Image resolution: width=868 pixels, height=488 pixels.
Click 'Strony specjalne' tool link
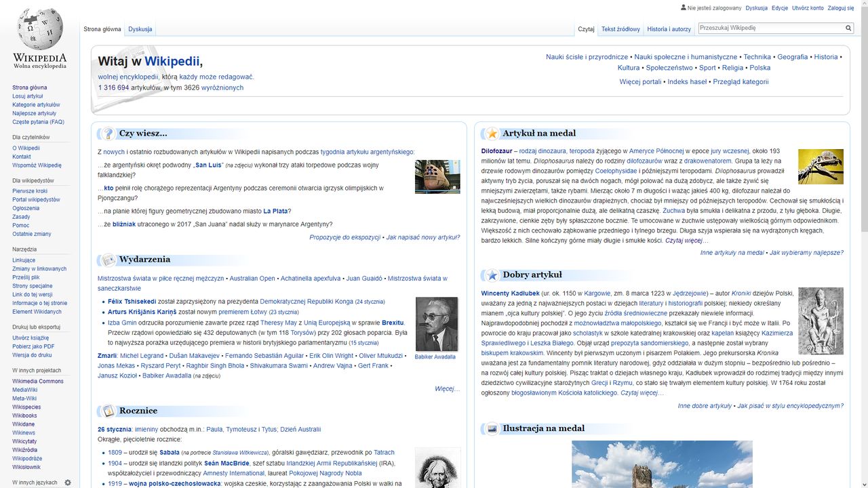point(33,286)
